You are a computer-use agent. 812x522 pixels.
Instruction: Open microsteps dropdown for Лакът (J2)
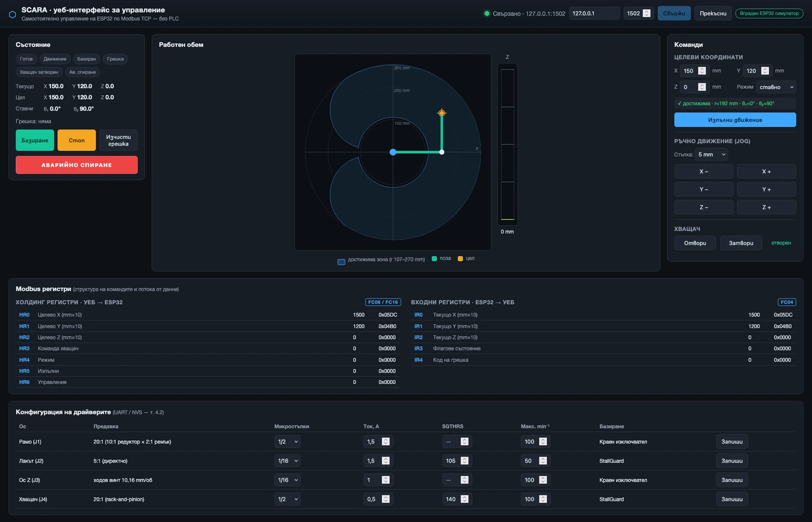[x=287, y=461]
